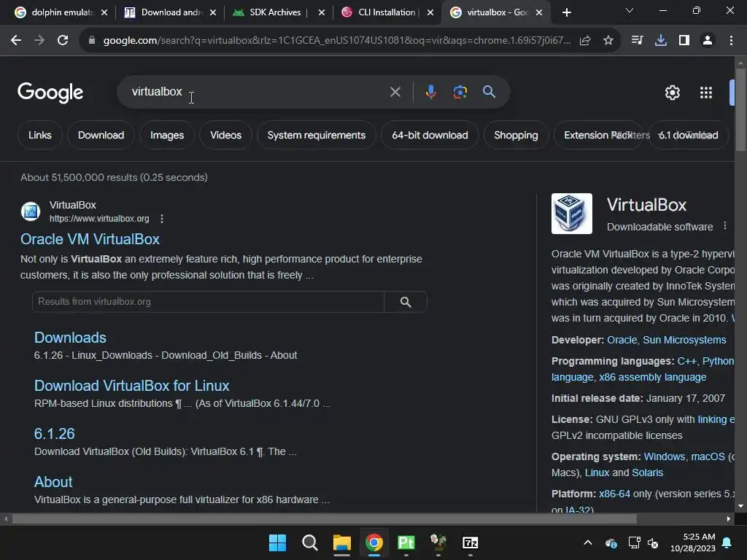
Task: Switch to Videos results
Action: click(226, 135)
